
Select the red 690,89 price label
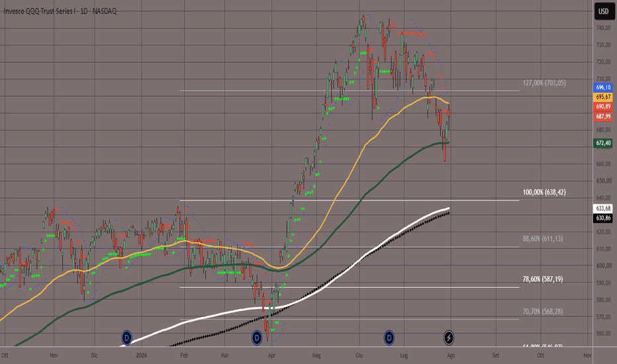tap(603, 107)
